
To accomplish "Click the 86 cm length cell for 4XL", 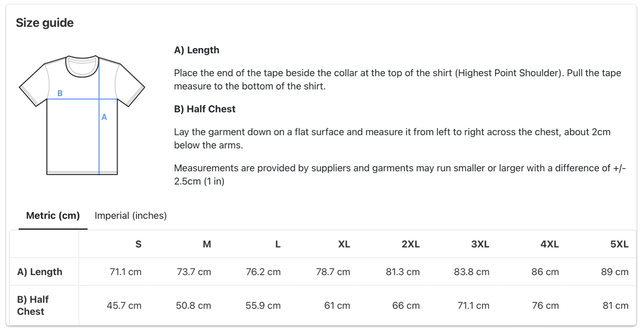I will tap(545, 272).
